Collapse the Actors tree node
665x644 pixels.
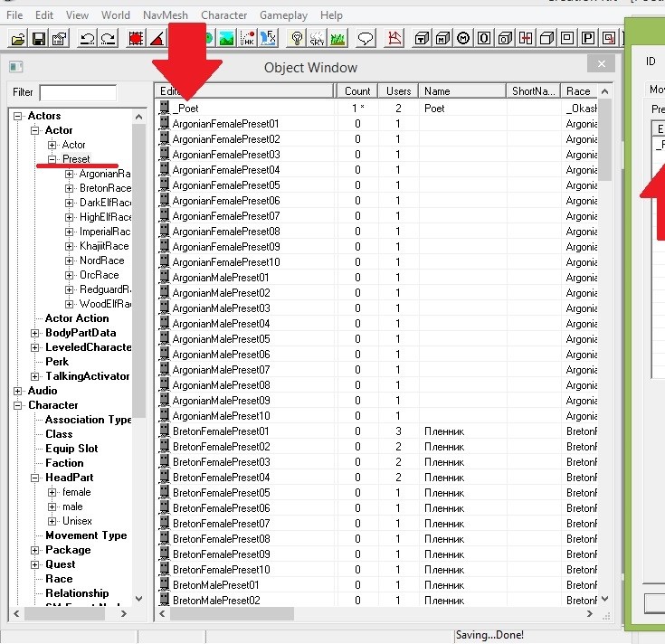click(x=17, y=116)
